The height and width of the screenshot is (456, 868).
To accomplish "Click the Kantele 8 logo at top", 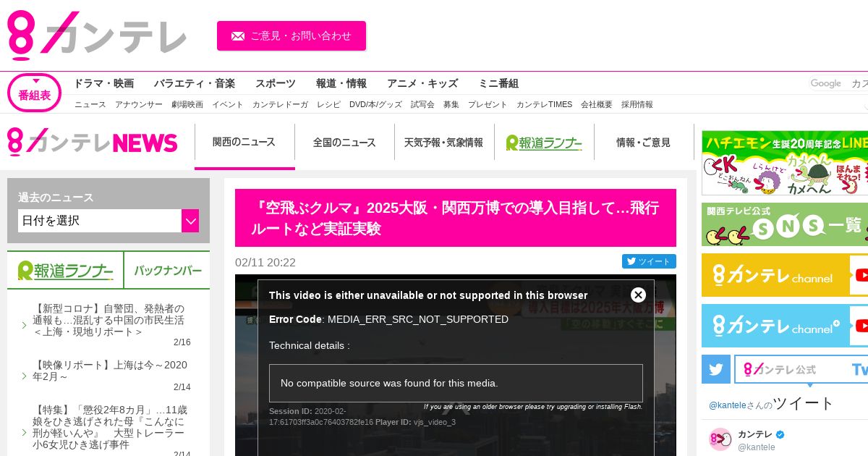I will tap(97, 35).
